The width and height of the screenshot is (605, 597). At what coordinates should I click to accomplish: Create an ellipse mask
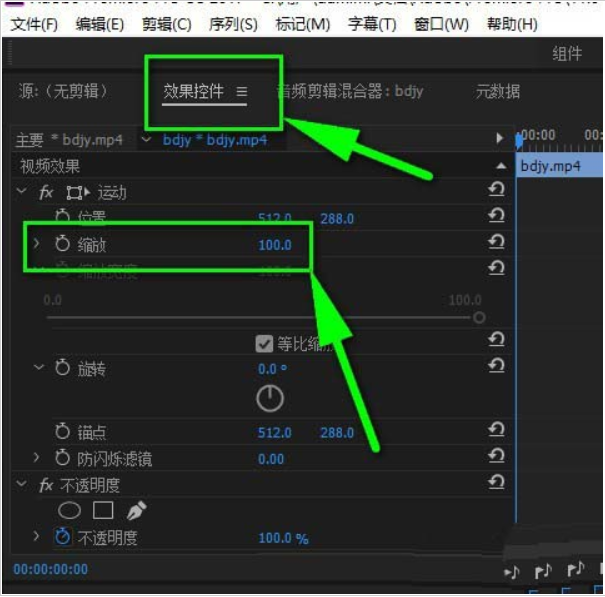69,511
